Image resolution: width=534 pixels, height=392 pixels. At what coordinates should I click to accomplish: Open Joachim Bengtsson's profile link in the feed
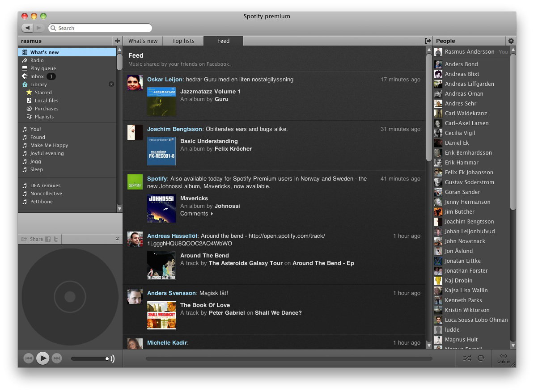[175, 129]
